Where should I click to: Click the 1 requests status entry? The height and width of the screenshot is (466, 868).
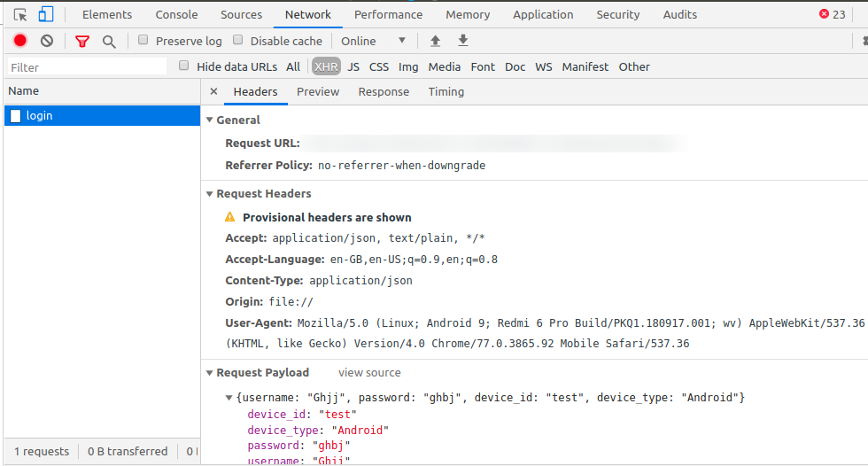coord(42,452)
